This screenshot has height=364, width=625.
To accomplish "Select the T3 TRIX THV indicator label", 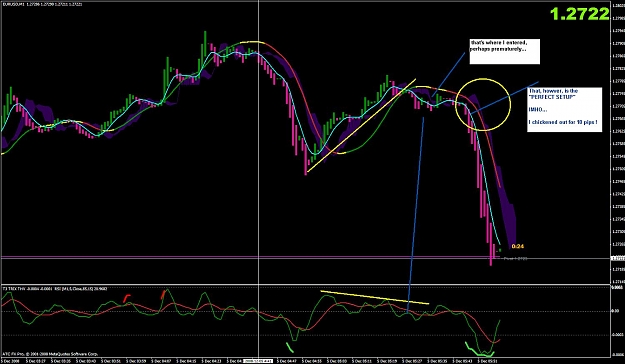I will (55, 288).
